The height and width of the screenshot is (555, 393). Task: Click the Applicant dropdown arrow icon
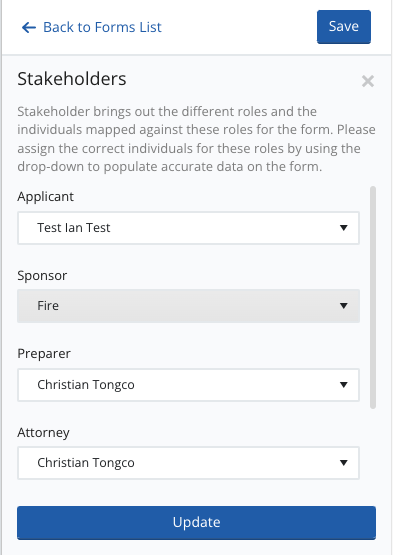[x=343, y=228]
